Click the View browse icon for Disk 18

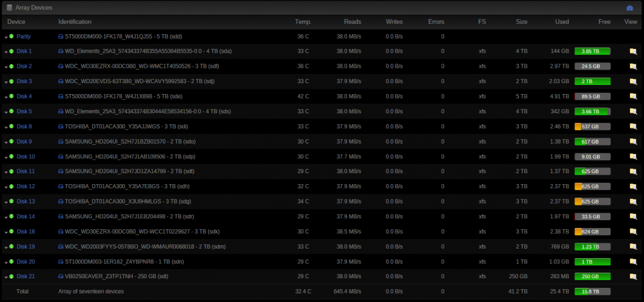tap(633, 232)
